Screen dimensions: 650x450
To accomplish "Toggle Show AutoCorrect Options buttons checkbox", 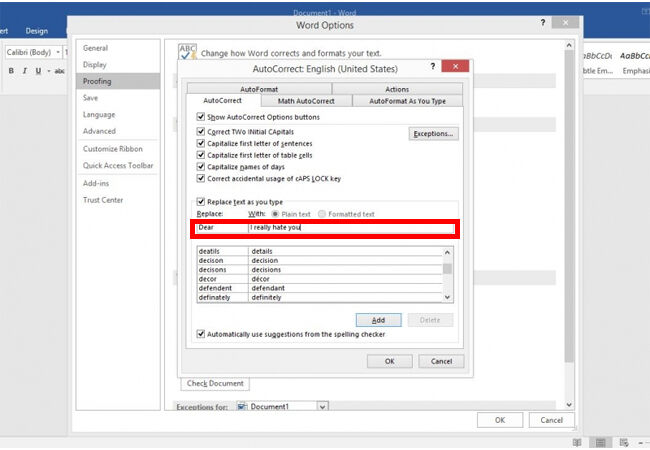I will [201, 117].
